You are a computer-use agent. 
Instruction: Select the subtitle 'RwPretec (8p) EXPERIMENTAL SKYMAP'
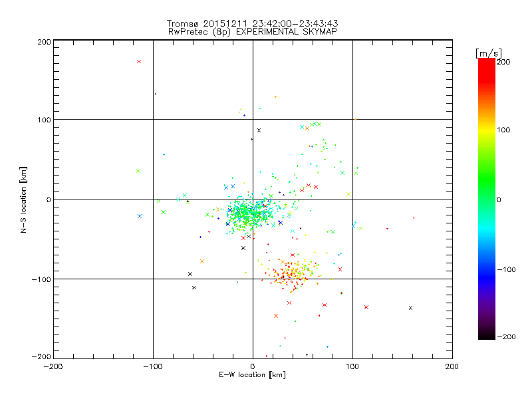coord(253,32)
